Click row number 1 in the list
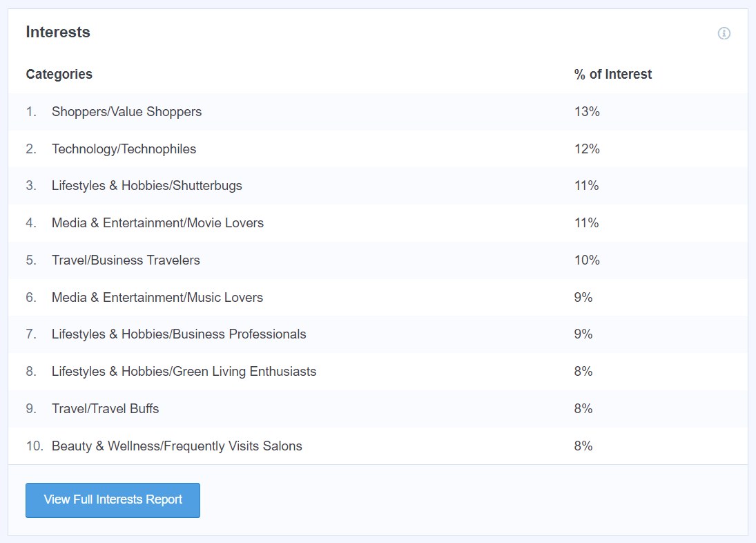This screenshot has height=543, width=756. [30, 111]
